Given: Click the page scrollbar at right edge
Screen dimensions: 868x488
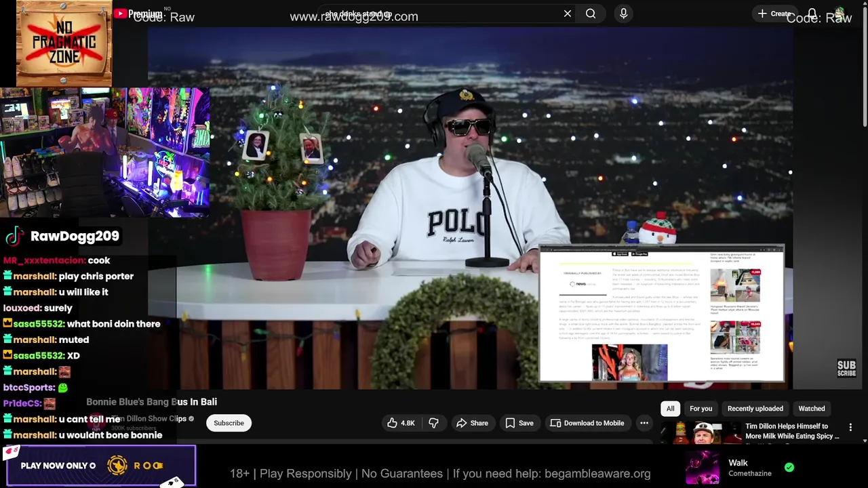Looking at the screenshot, I should 865,68.
